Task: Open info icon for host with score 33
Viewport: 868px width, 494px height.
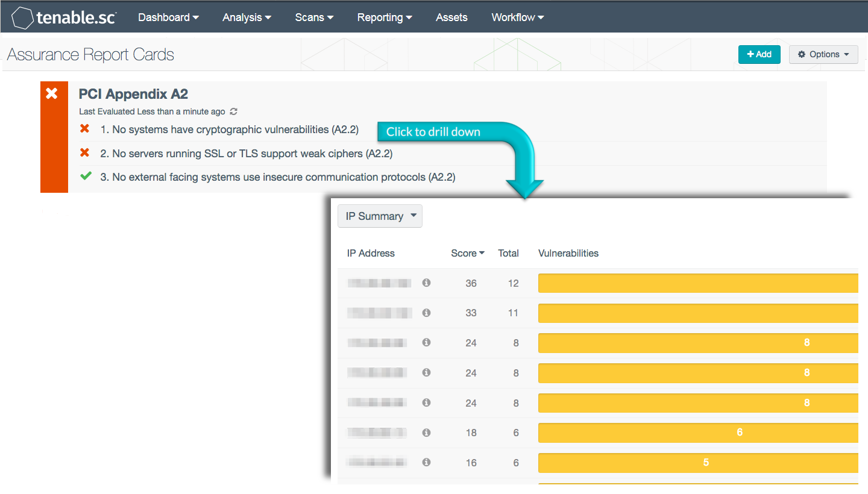Action: (426, 313)
